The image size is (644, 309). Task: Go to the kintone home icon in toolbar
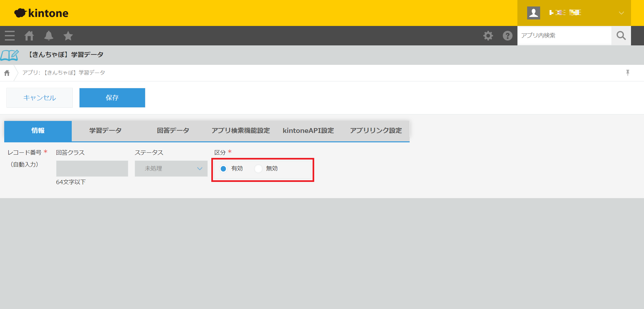pyautogui.click(x=29, y=36)
